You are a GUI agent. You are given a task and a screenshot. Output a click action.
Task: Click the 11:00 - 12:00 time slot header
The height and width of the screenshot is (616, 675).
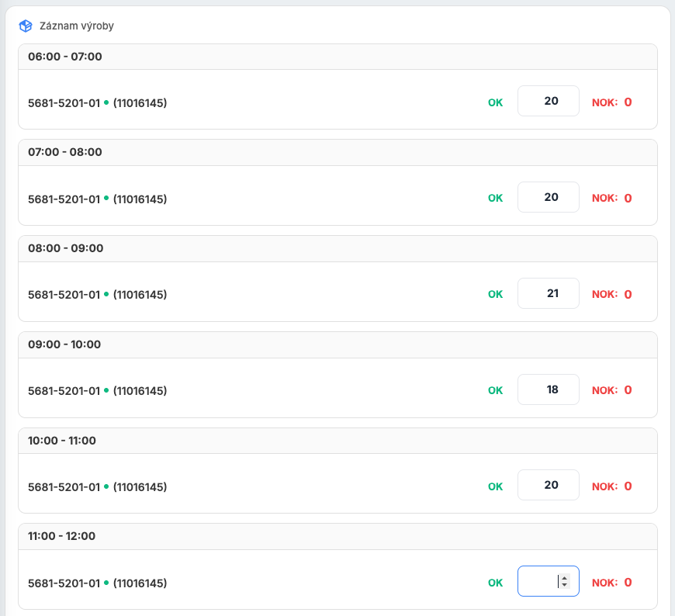click(62, 536)
